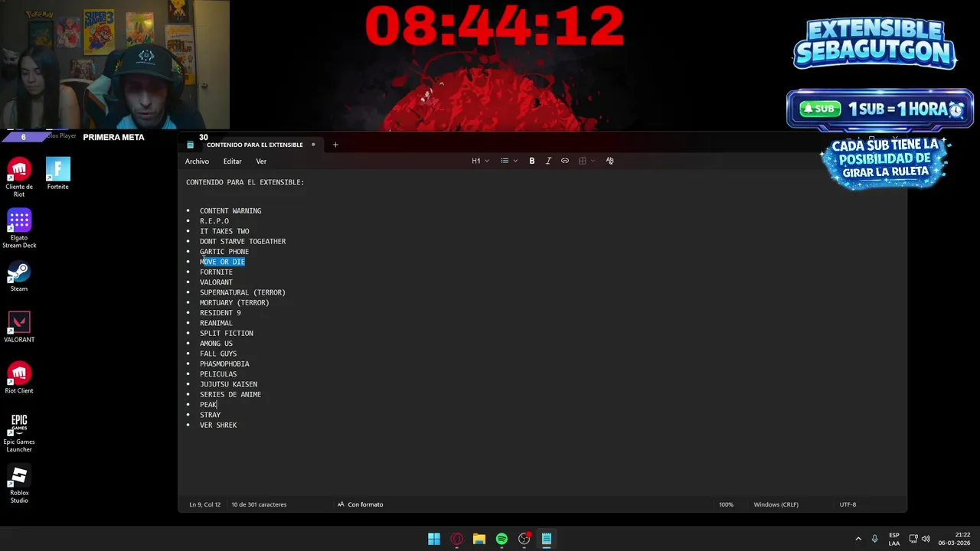Click the SERIES DE ANIME line
This screenshot has height=551, width=980.
pos(230,395)
